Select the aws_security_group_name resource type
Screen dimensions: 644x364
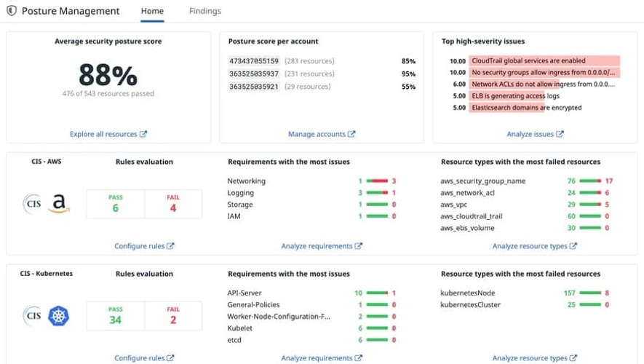[482, 181]
